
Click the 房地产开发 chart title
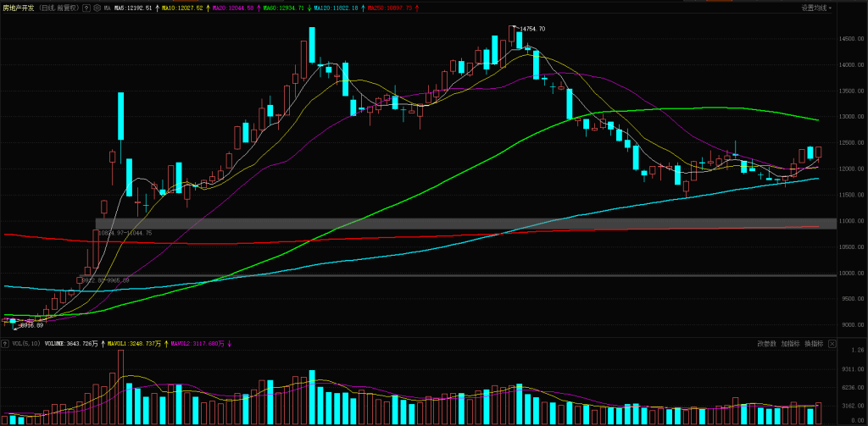click(19, 8)
